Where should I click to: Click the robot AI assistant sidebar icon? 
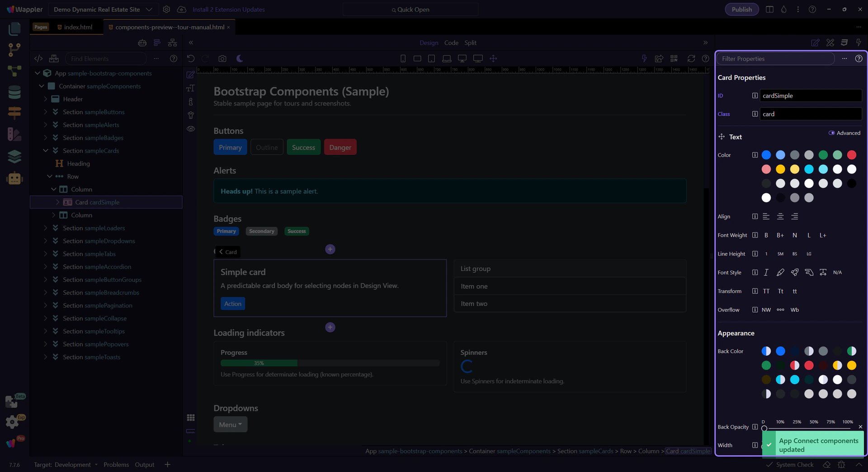14,178
